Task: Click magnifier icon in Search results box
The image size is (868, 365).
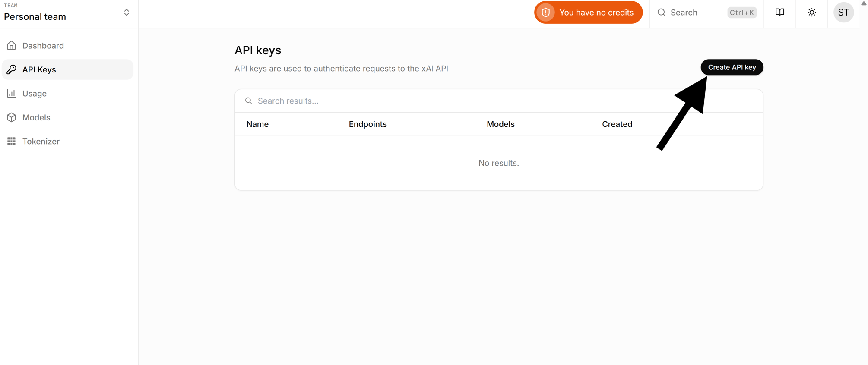Action: (x=249, y=101)
